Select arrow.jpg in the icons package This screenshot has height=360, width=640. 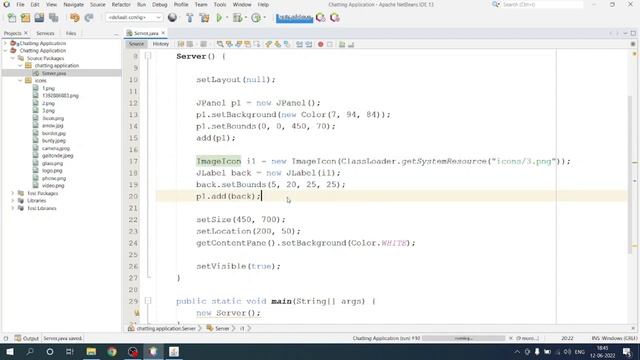[x=52, y=126]
